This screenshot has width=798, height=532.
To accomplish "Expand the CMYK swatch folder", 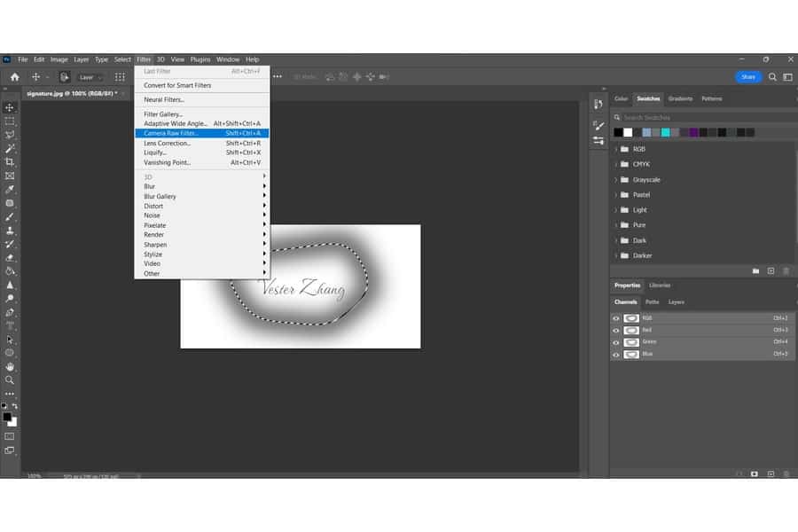I will (x=616, y=164).
